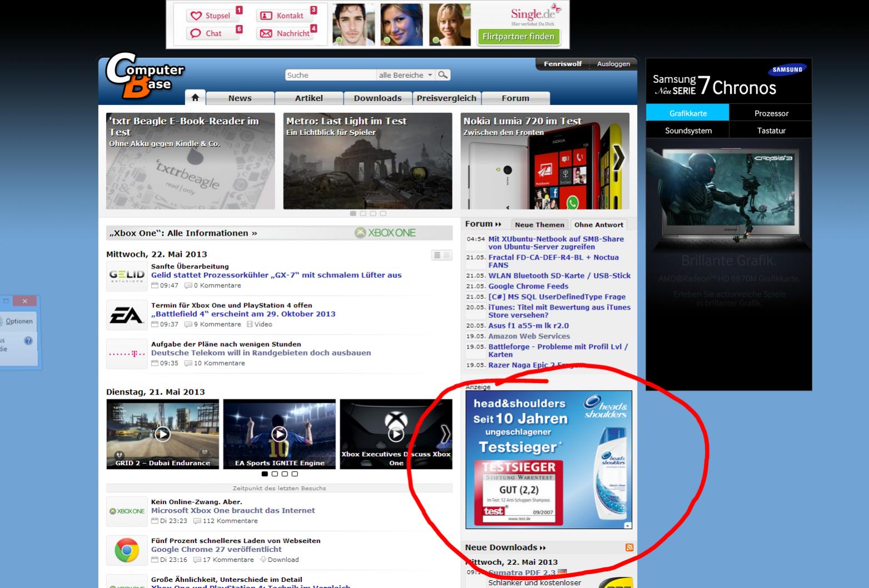The height and width of the screenshot is (588, 869).
Task: Open the Preisvergleich tab
Action: point(446,98)
